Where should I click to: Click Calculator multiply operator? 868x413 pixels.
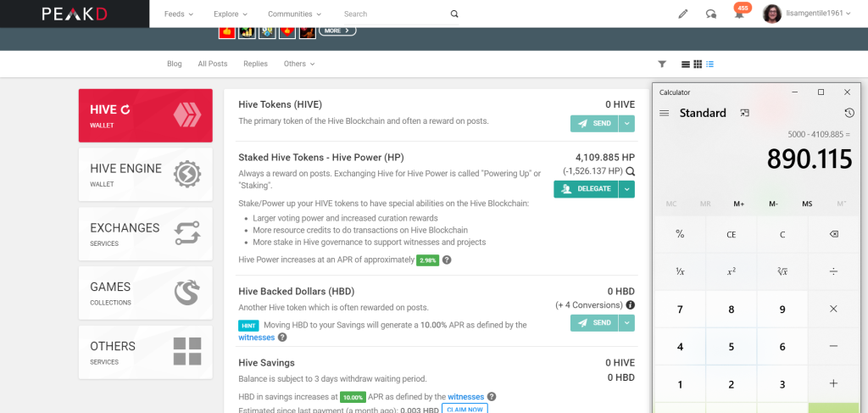[x=834, y=309]
